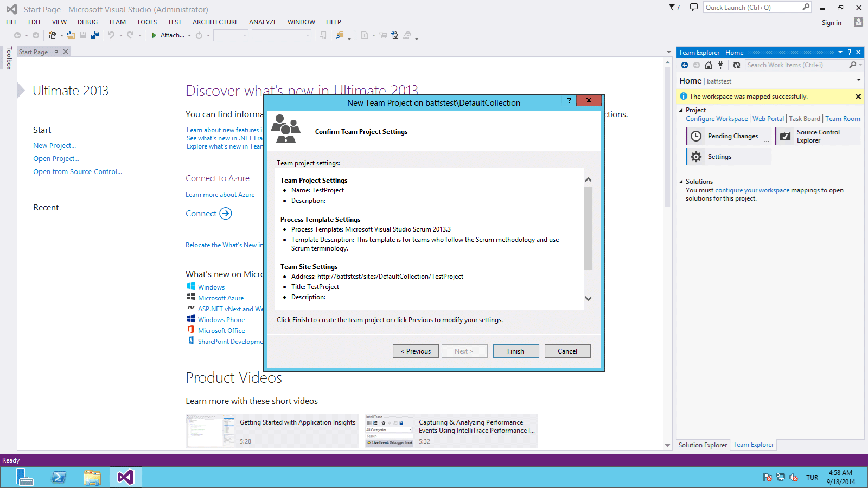Click Finish to create the team project
This screenshot has width=868, height=488.
click(515, 351)
